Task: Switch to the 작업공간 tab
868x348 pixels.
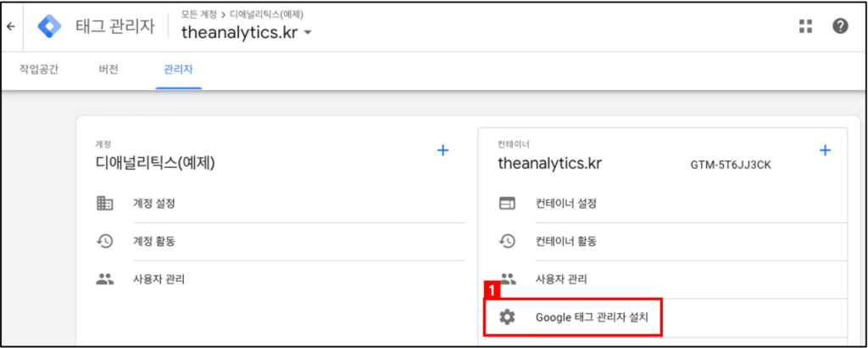Action: (x=39, y=70)
